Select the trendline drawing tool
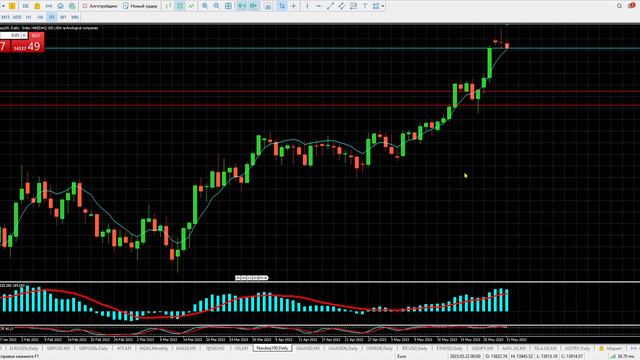Viewport: 640px width, 360px height. coord(330,6)
